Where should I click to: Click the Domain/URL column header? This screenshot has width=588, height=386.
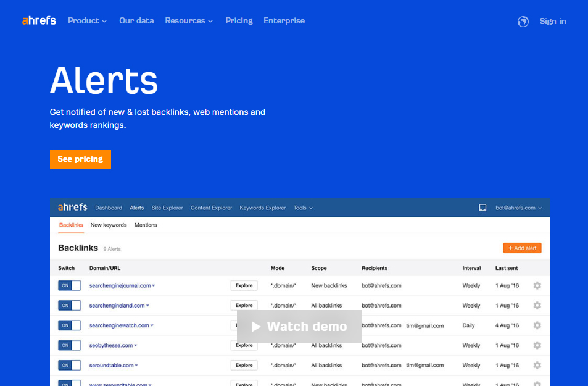click(105, 268)
